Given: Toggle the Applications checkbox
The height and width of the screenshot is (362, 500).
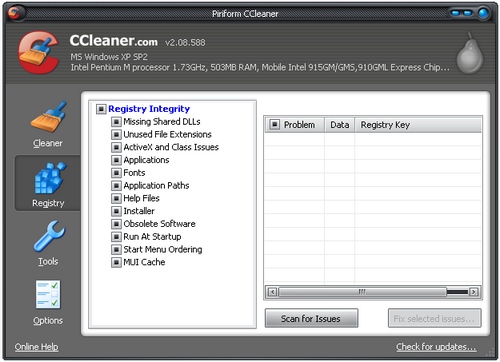Looking at the screenshot, I should [116, 160].
